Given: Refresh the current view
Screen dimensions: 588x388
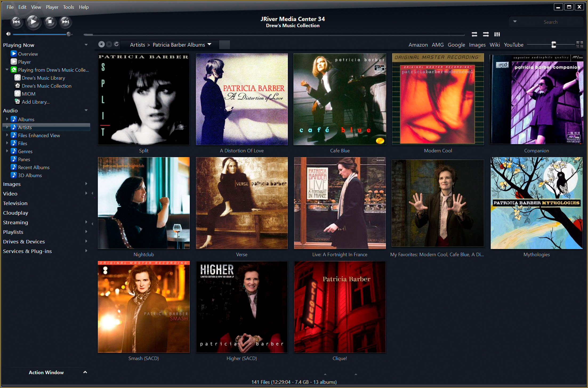Looking at the screenshot, I should (116, 44).
